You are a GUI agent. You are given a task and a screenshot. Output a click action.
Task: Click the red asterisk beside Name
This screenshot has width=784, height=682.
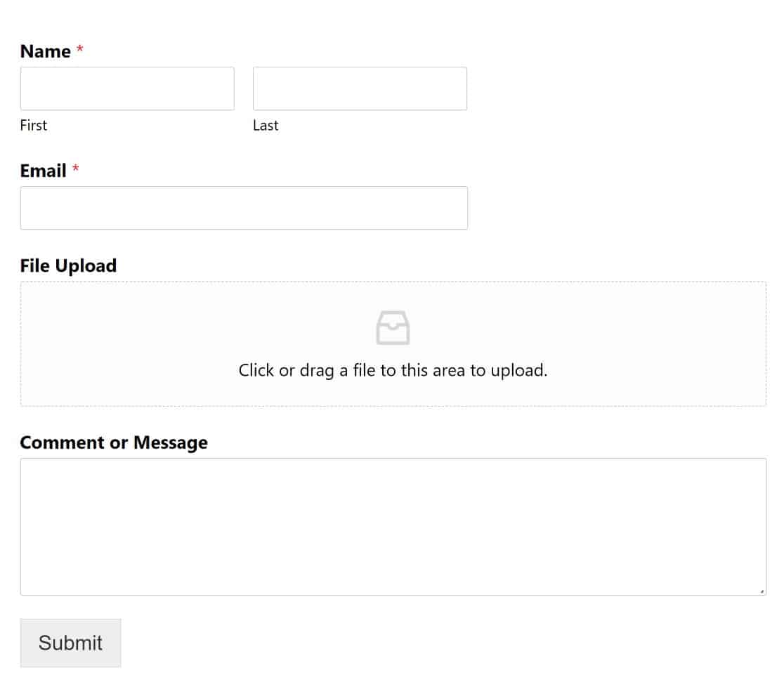80,50
